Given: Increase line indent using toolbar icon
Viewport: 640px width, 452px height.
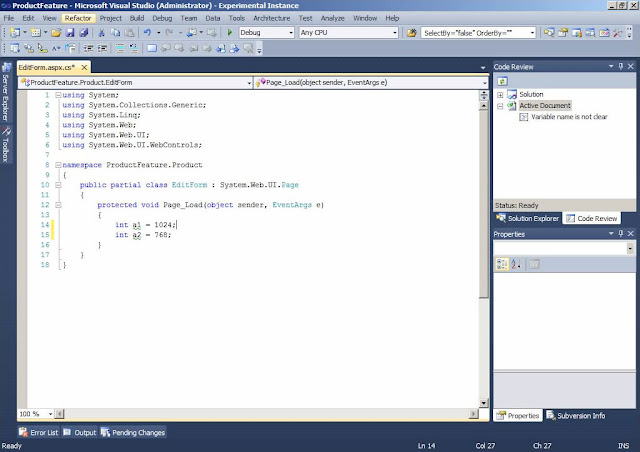Looking at the screenshot, I should point(102,49).
